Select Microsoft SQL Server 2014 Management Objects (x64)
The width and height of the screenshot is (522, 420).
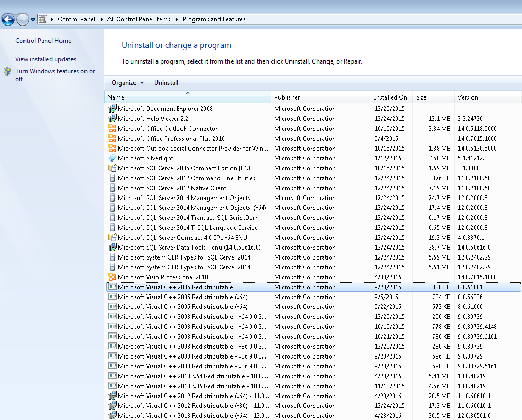192,208
